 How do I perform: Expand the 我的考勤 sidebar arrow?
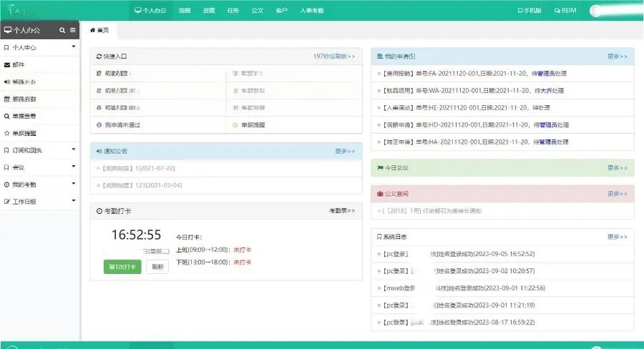click(x=74, y=185)
